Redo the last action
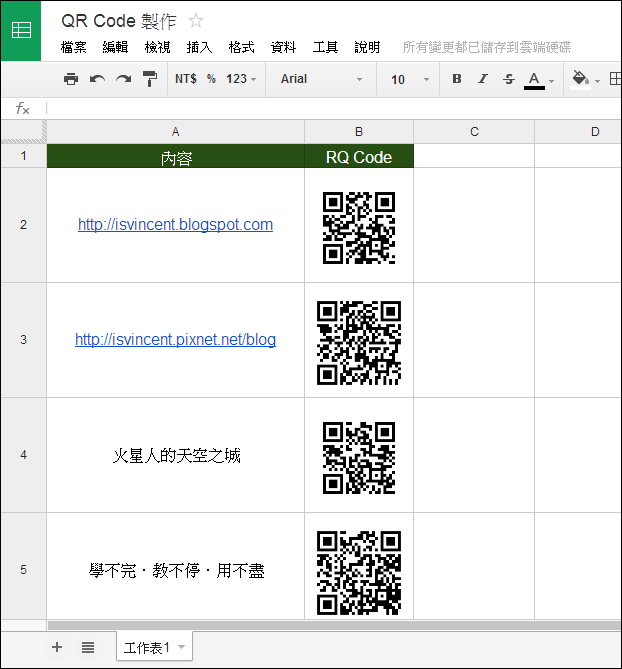Image resolution: width=622 pixels, height=669 pixels. pyautogui.click(x=124, y=79)
